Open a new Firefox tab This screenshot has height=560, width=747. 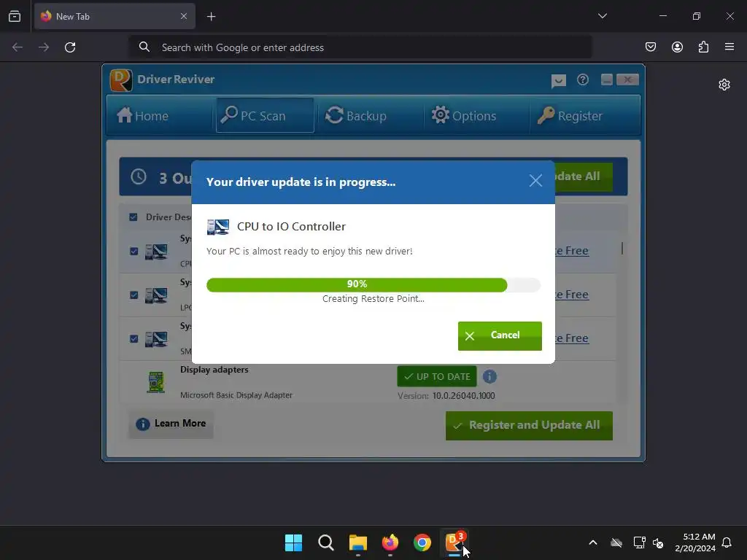211,17
